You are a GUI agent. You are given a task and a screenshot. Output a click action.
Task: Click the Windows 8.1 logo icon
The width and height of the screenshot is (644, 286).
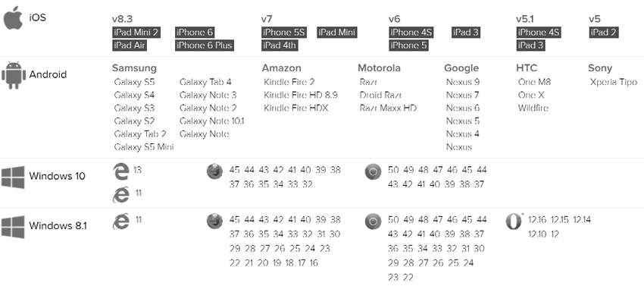point(13,226)
